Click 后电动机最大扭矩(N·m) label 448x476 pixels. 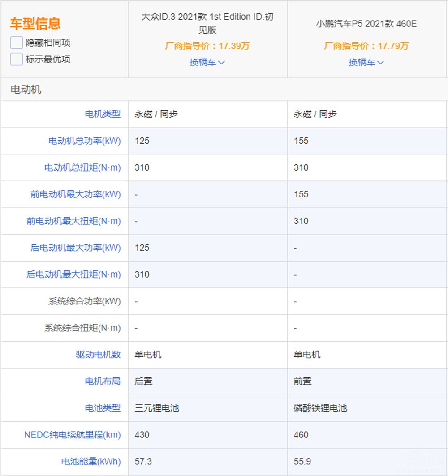73,274
